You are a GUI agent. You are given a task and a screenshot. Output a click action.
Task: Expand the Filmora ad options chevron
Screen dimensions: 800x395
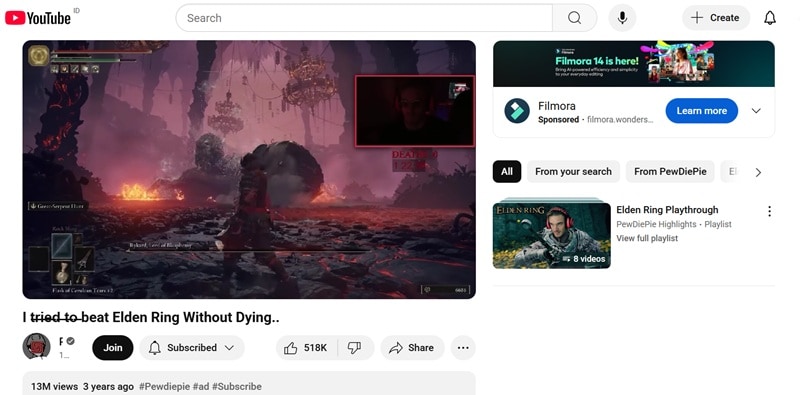point(756,111)
